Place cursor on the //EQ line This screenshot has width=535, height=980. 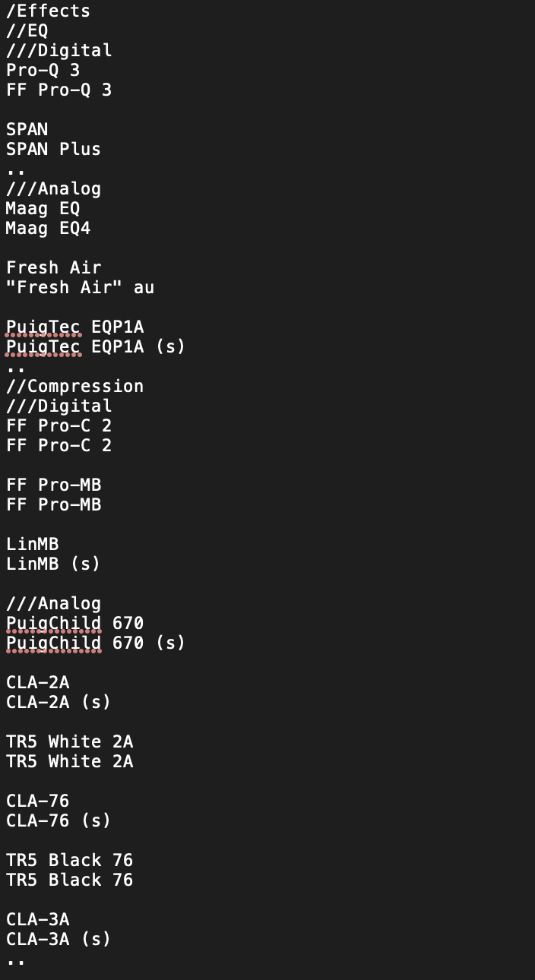[x=27, y=31]
